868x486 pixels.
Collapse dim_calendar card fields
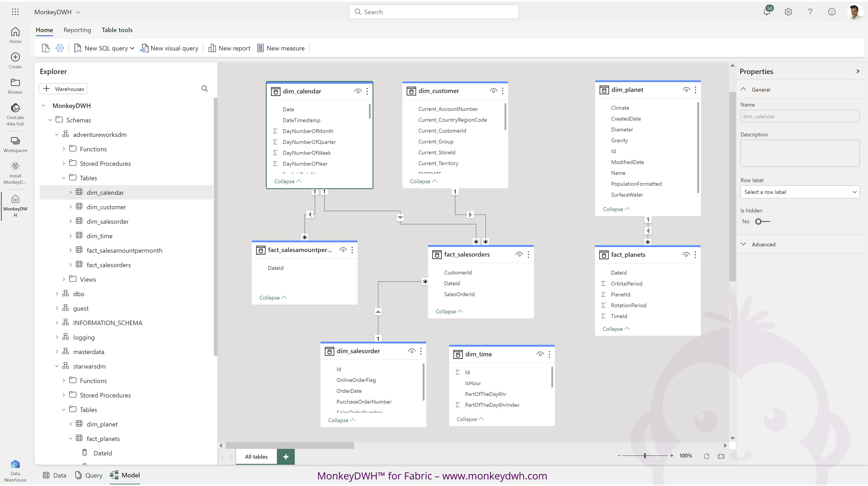(288, 181)
